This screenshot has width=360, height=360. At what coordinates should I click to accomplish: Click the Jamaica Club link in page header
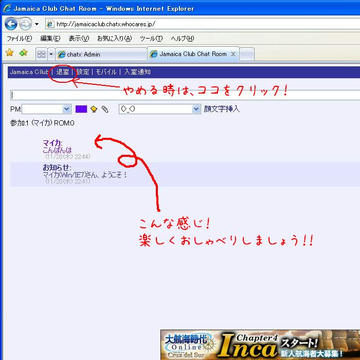click(x=29, y=72)
